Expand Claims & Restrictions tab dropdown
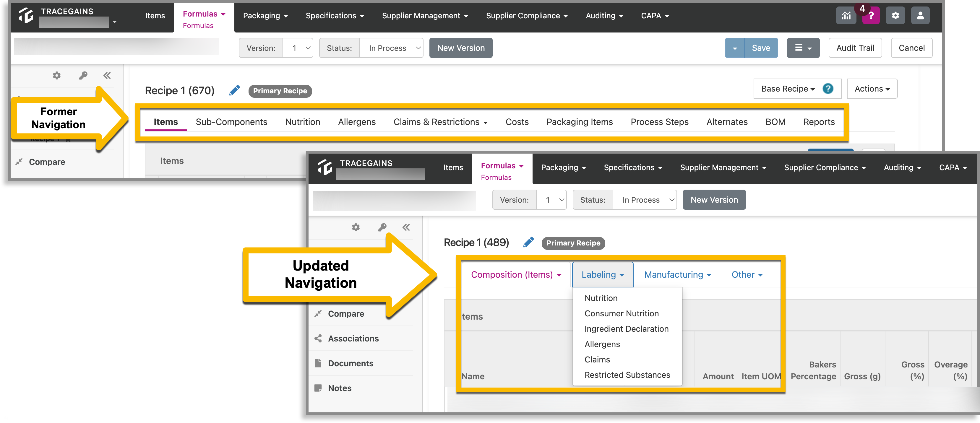Image resolution: width=980 pixels, height=423 pixels. [x=441, y=122]
